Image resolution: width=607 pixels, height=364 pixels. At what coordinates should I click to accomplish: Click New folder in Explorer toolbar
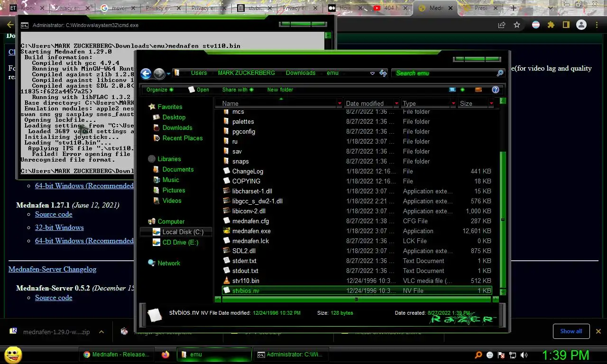pos(280,90)
